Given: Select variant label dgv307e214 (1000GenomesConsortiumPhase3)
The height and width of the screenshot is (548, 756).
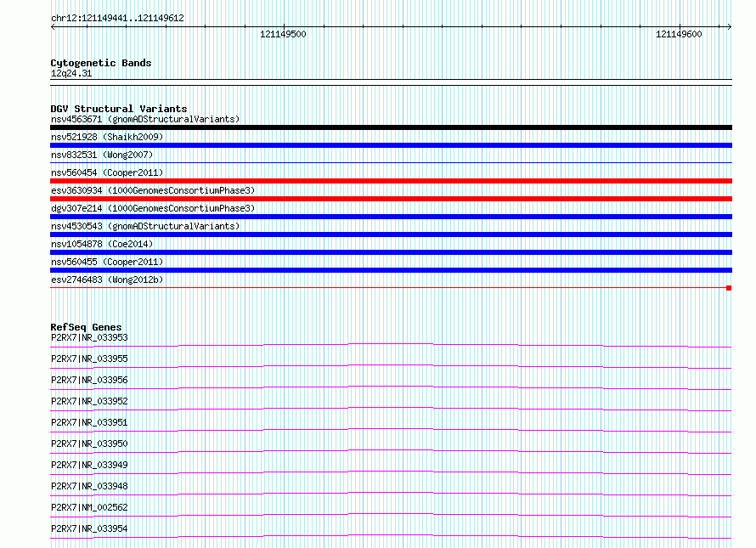Looking at the screenshot, I should click(153, 208).
